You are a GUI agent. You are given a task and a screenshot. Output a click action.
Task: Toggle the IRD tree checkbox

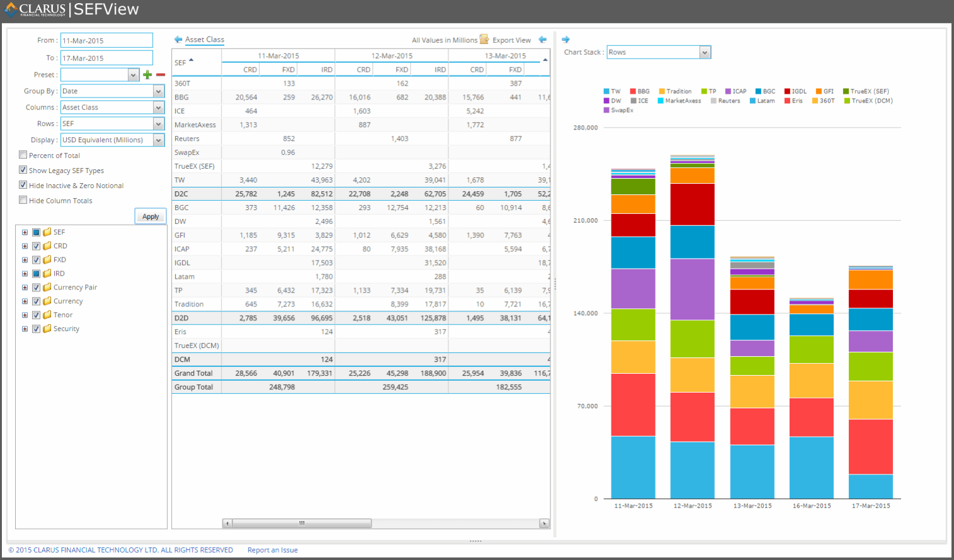pos(37,274)
